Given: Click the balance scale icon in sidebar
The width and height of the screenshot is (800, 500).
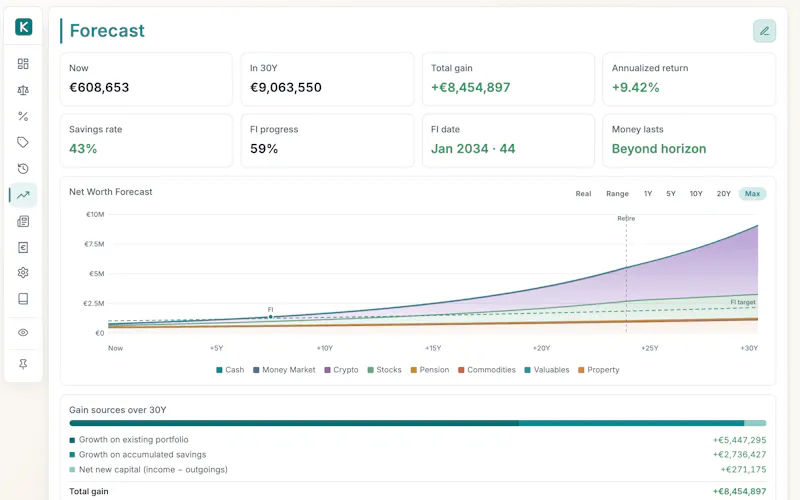Looking at the screenshot, I should [23, 90].
